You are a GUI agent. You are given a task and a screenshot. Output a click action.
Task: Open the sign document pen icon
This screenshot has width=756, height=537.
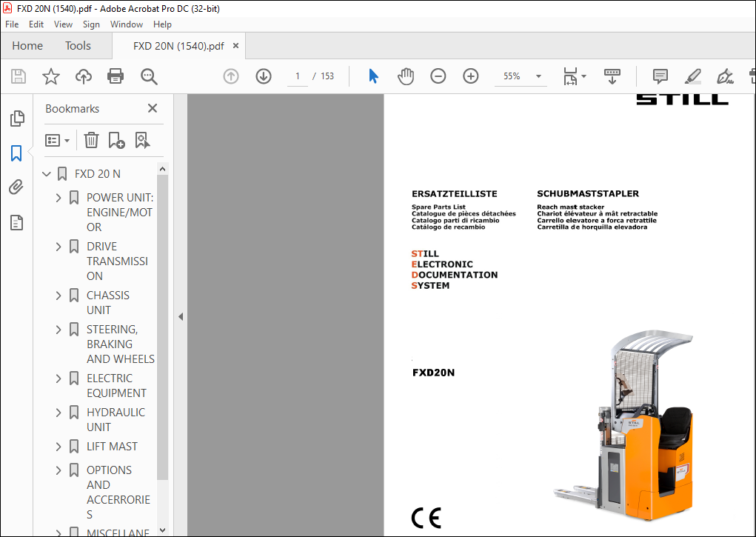click(x=725, y=76)
